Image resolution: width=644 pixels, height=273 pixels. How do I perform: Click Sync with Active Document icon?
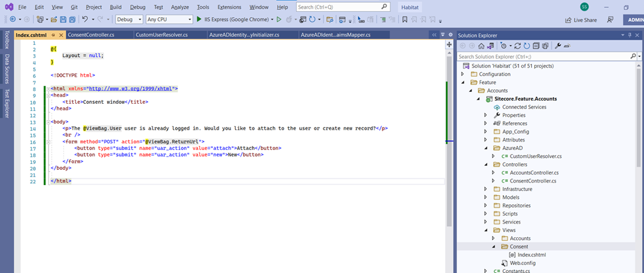(x=517, y=46)
